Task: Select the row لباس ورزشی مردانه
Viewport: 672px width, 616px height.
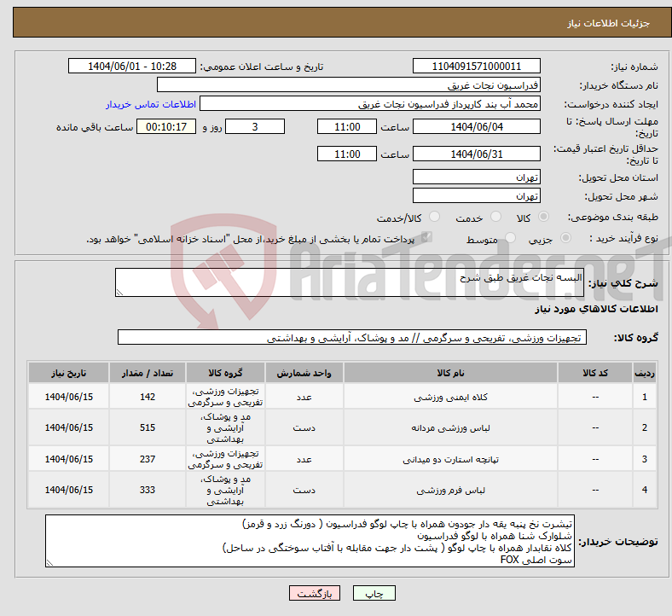Action: coord(343,427)
